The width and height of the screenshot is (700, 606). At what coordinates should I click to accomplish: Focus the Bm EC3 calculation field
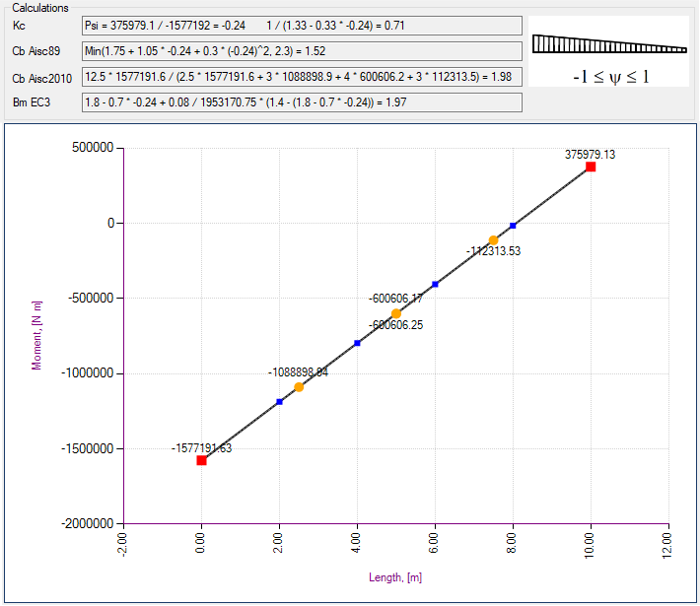(301, 101)
